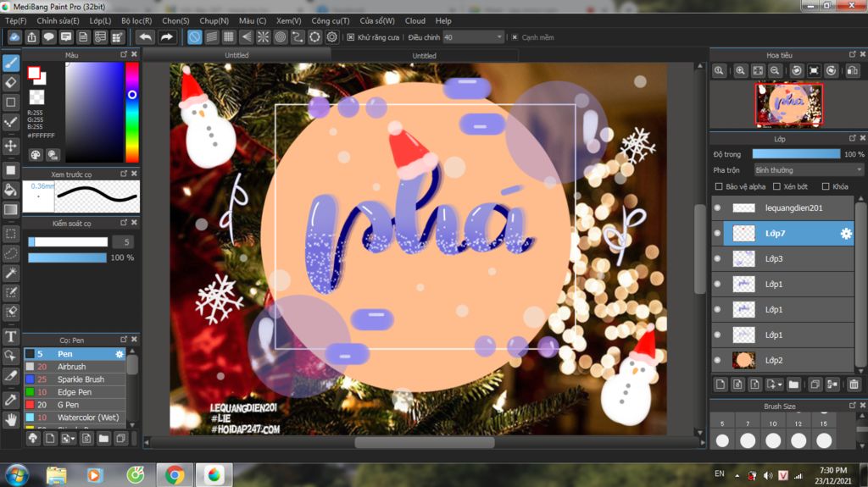
Task: Open the Bộ lọc(R) menu
Action: click(x=136, y=20)
